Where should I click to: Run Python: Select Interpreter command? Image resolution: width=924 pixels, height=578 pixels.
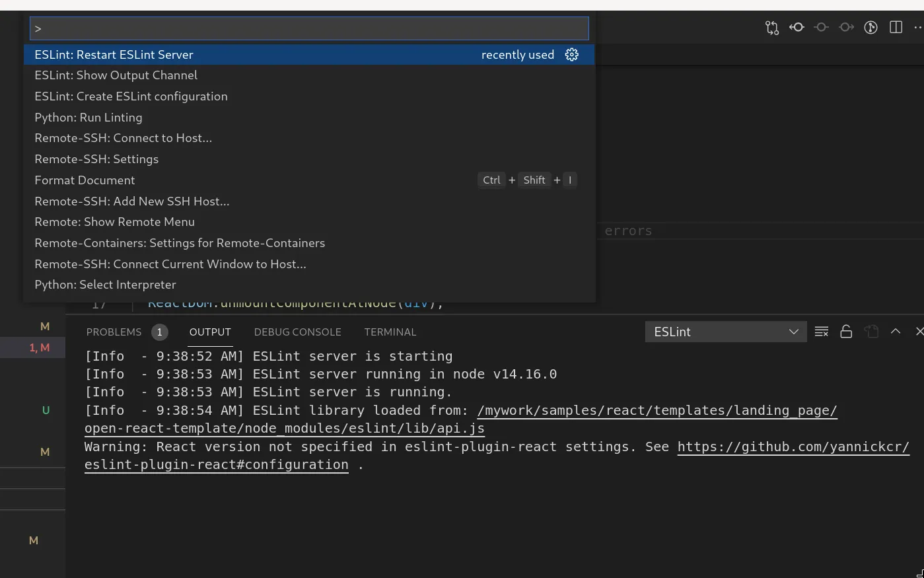309,285
